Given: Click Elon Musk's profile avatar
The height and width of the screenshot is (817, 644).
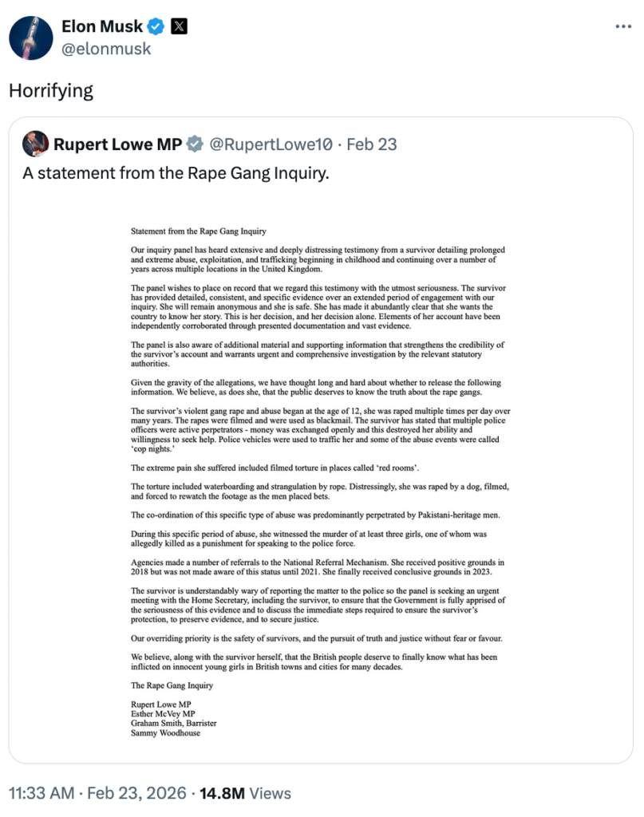Looking at the screenshot, I should point(32,37).
